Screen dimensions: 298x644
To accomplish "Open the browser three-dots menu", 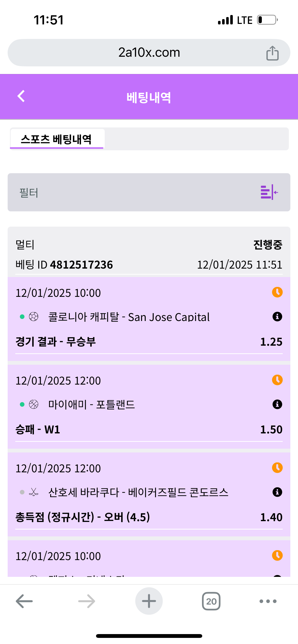I will click(x=268, y=601).
